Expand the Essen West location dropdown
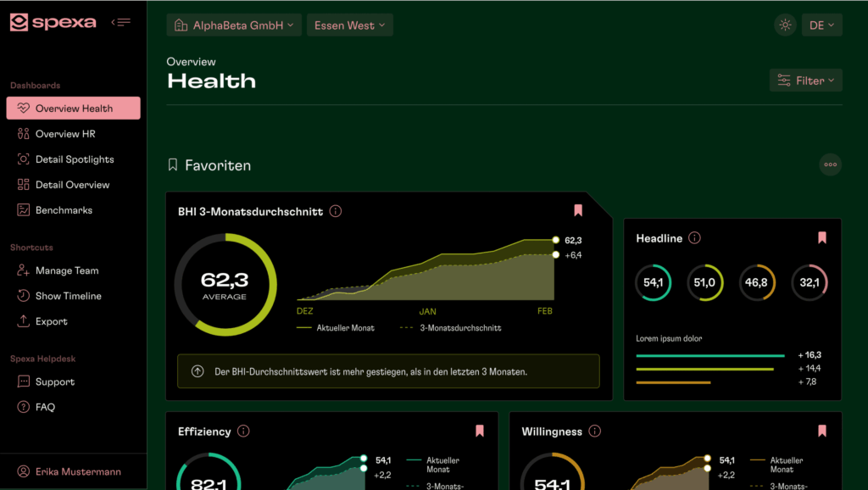 pos(349,25)
